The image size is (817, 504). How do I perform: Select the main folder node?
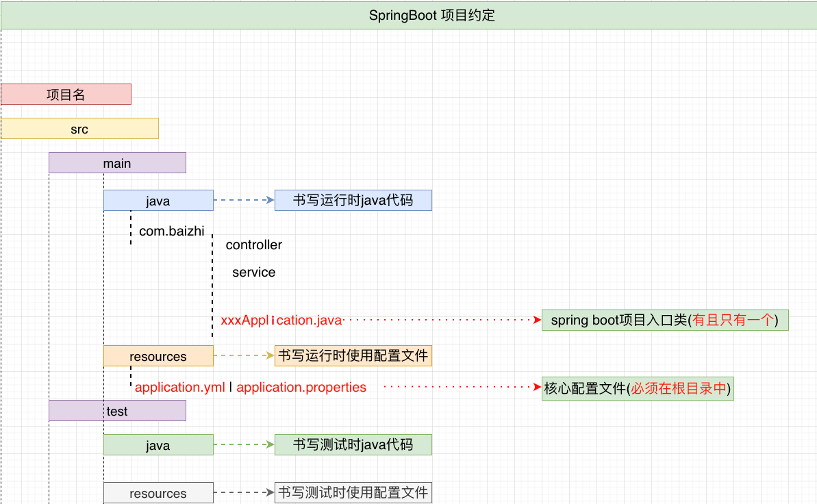(x=116, y=162)
